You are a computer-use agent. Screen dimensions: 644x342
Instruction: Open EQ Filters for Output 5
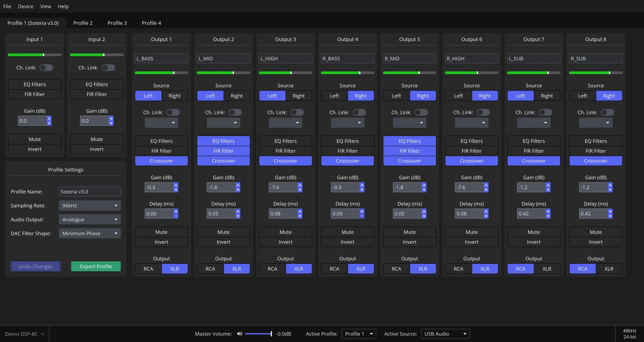(x=410, y=141)
